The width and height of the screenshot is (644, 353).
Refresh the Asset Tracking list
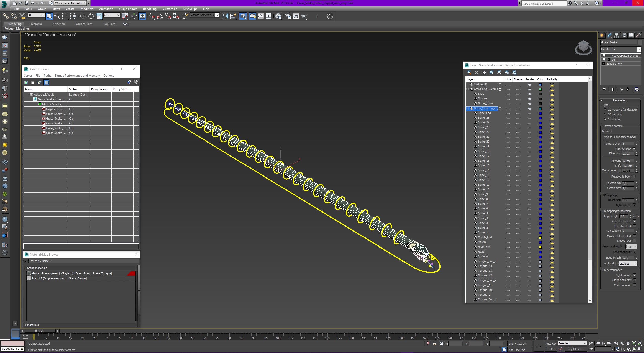[x=26, y=82]
